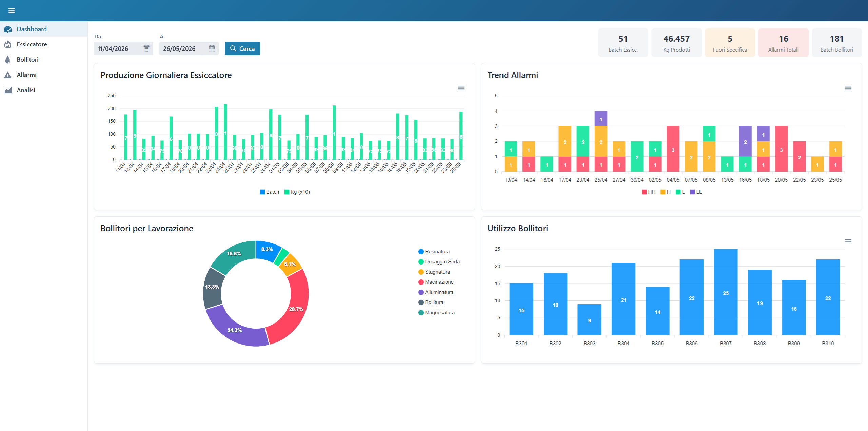This screenshot has height=431, width=868.
Task: Click the 04/05 red alarm bar
Action: [x=673, y=149]
